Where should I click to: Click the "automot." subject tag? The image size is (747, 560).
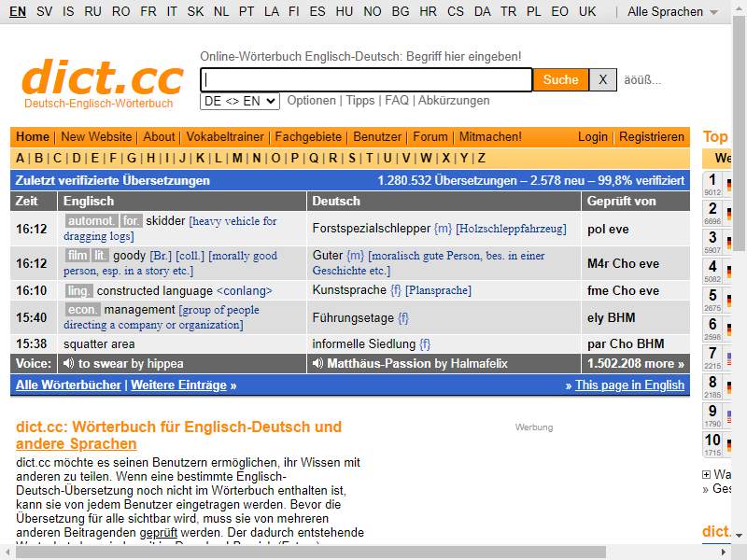point(91,221)
